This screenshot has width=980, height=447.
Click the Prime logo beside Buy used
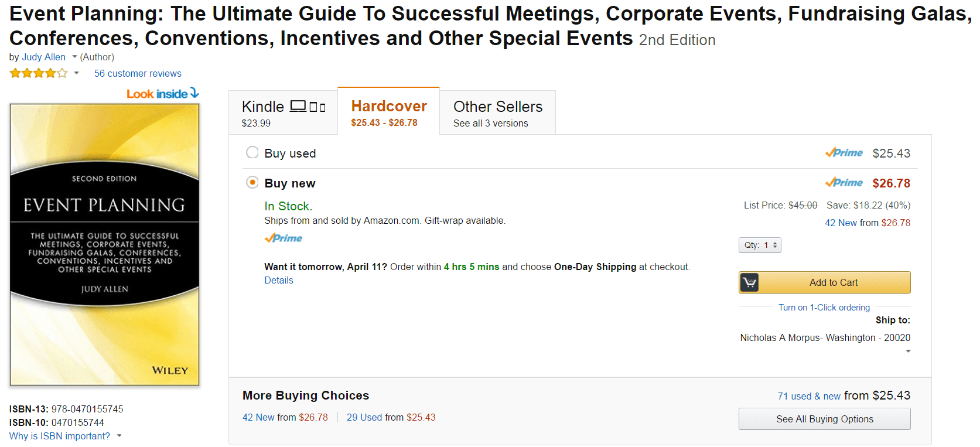pyautogui.click(x=844, y=153)
